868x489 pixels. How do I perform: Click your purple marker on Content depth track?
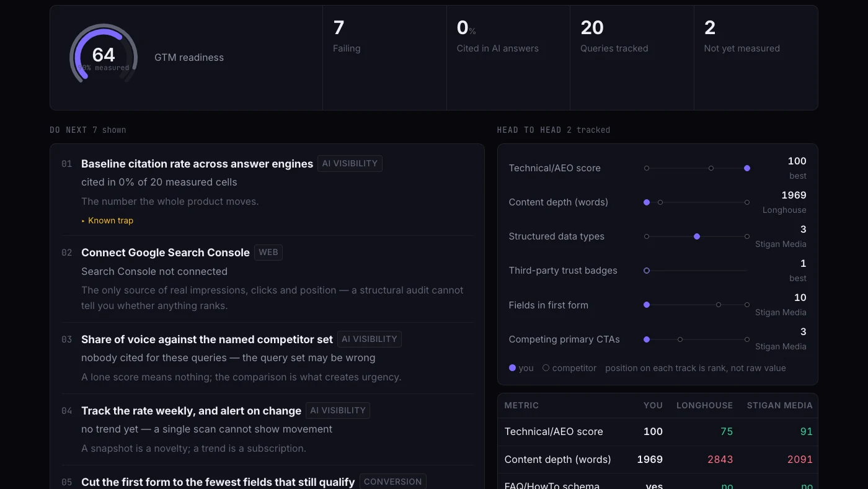[647, 202]
